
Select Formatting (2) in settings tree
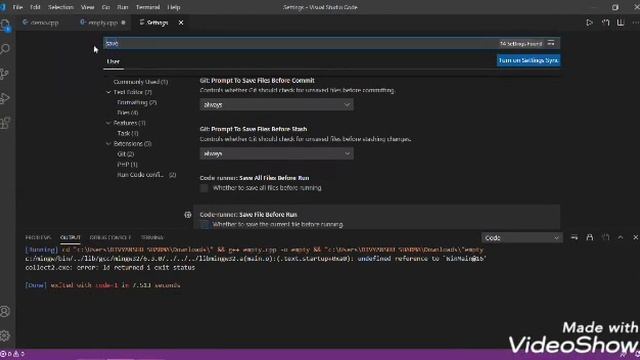[137, 102]
